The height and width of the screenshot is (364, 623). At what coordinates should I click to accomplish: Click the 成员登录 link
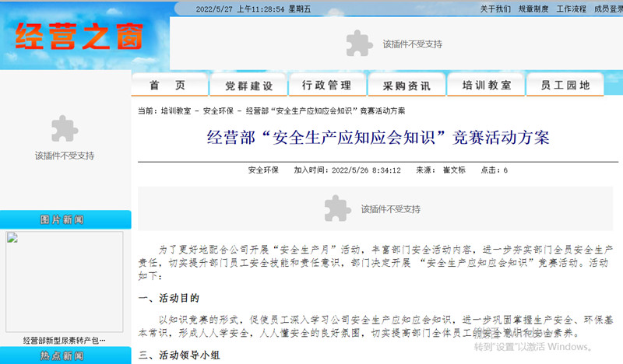pyautogui.click(x=608, y=9)
